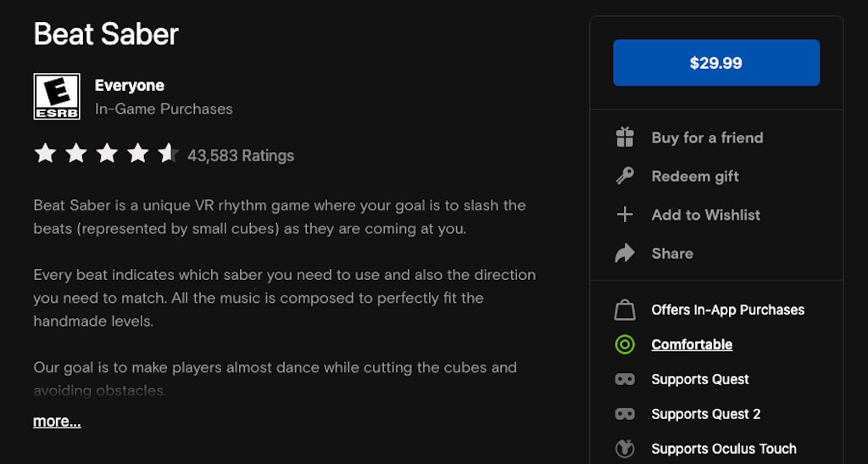Open the underlined Comfortable link
The height and width of the screenshot is (464, 868).
692,344
